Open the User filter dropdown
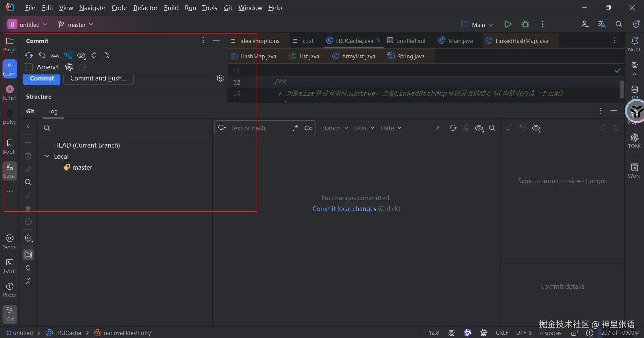Screen dimensions: 644x338 [x=364, y=128]
